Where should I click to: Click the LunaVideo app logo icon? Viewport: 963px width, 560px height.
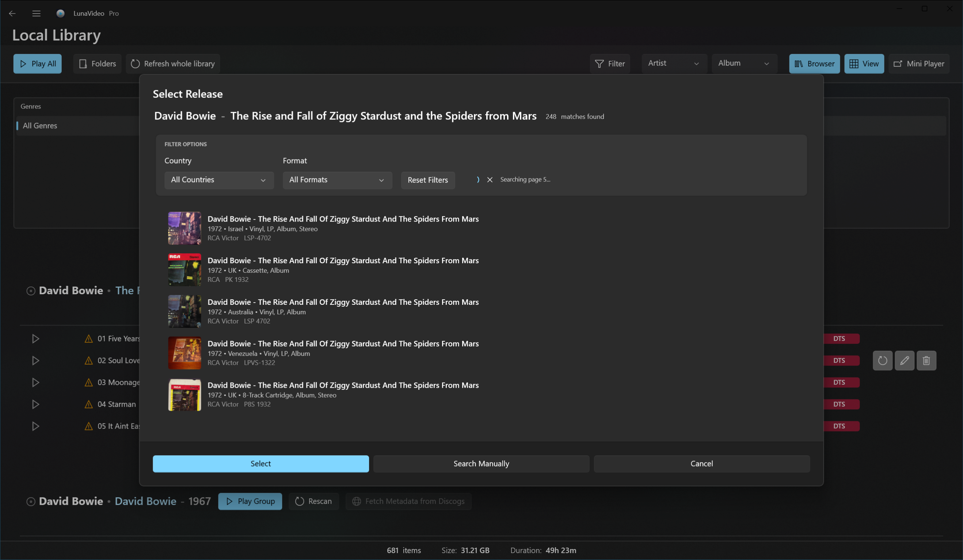point(60,14)
